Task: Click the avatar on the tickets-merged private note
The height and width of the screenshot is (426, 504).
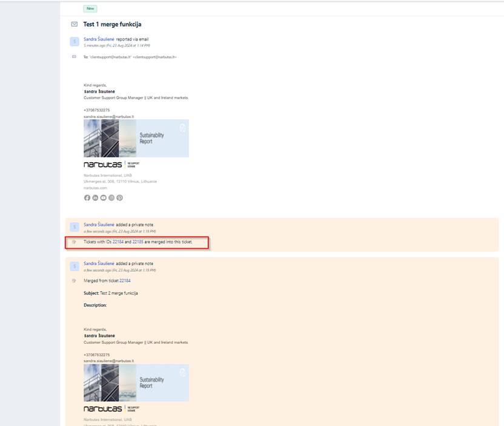Action: click(x=75, y=228)
